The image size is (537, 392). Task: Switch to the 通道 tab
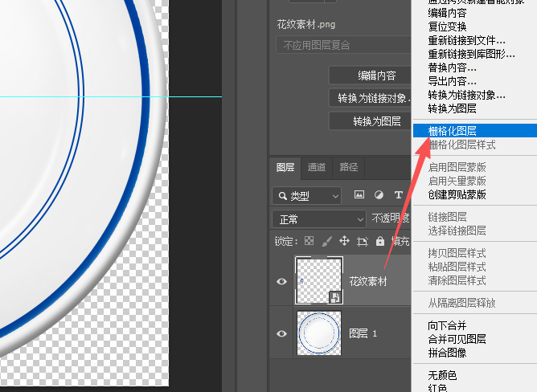click(x=317, y=167)
